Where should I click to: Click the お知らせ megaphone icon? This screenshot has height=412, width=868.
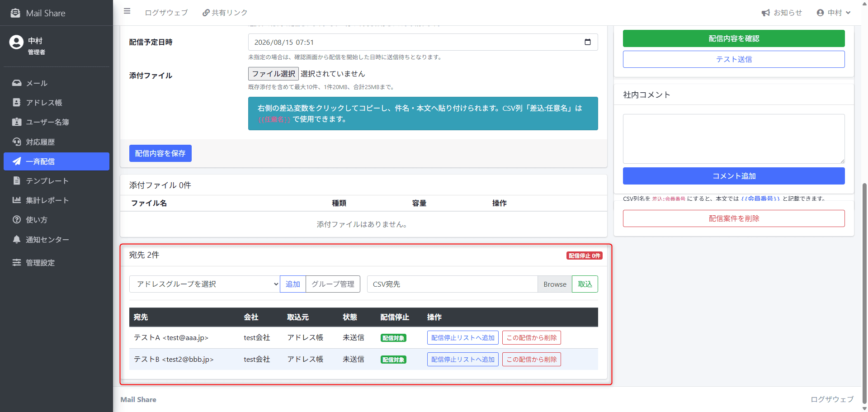click(x=765, y=13)
